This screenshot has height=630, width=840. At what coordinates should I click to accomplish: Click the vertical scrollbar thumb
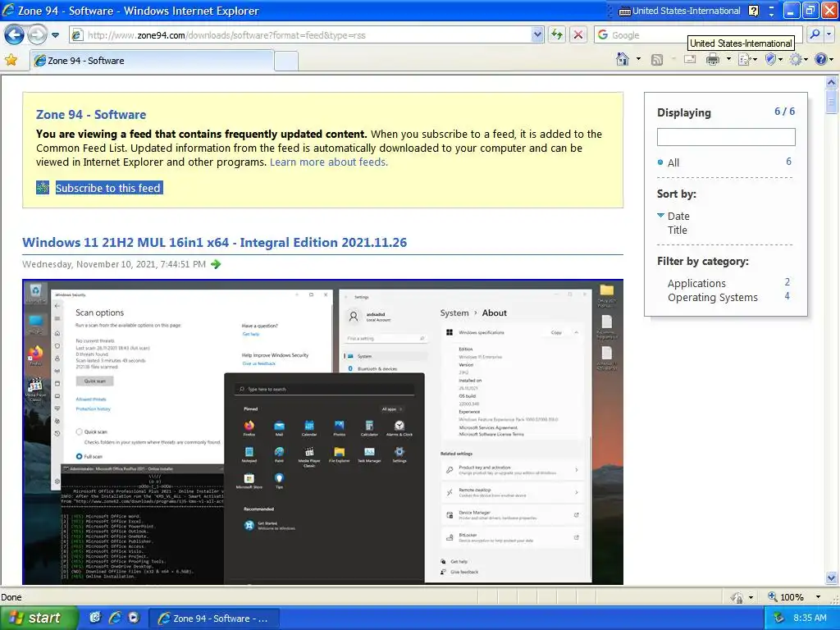831,101
